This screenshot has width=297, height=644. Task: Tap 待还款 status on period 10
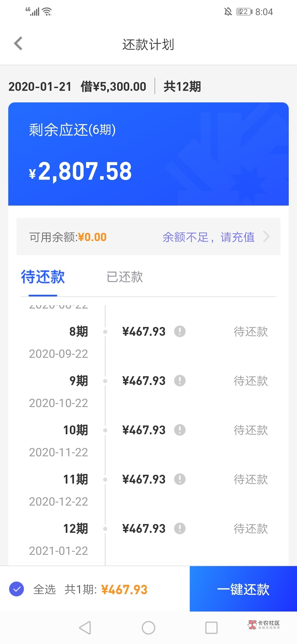click(251, 430)
